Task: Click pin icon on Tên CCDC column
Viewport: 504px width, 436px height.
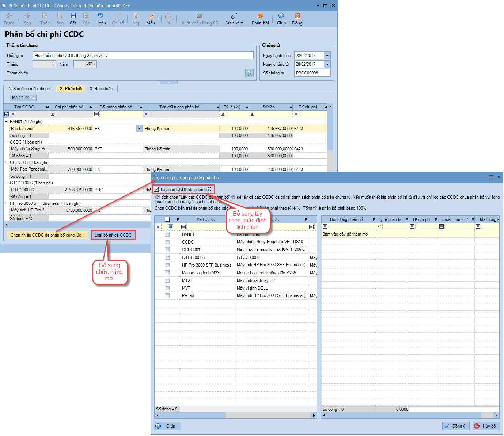Action: (x=47, y=107)
